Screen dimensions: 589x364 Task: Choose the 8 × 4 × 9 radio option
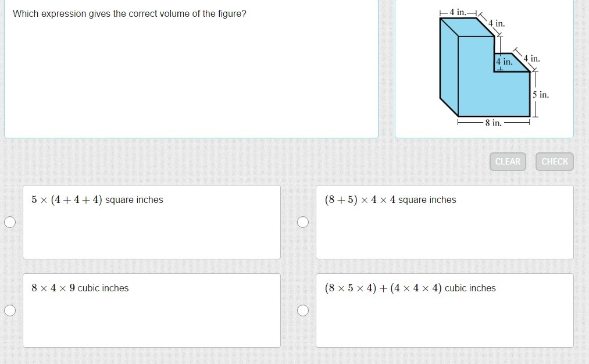pyautogui.click(x=10, y=311)
